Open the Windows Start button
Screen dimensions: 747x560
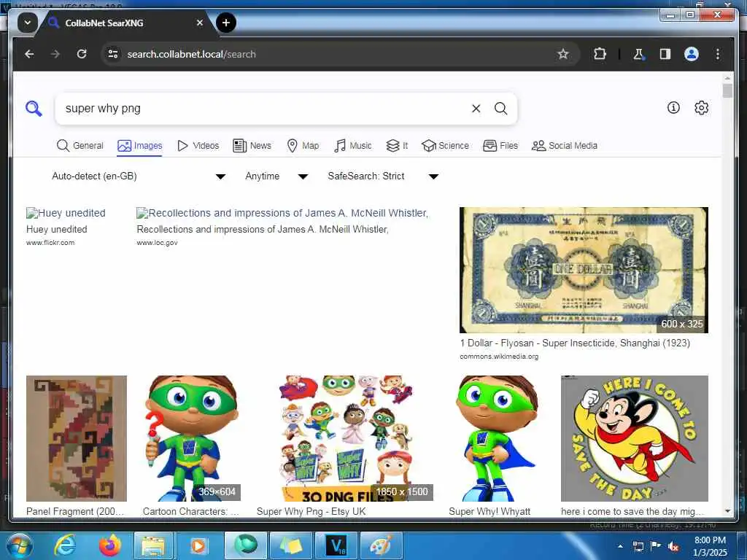click(x=19, y=545)
